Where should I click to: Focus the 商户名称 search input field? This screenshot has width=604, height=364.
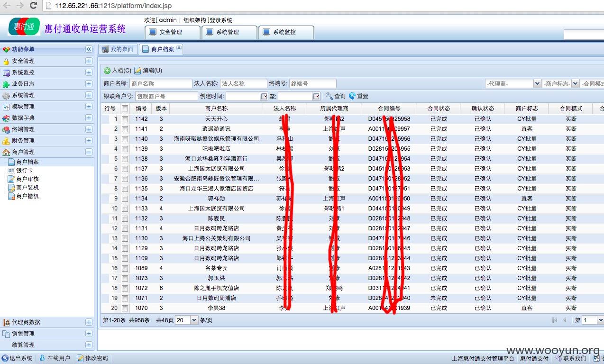(160, 83)
